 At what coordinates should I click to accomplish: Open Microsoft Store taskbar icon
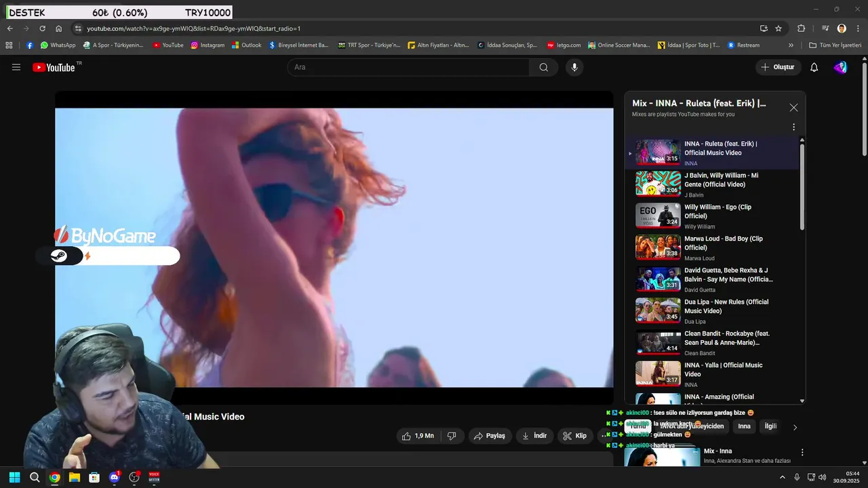94,477
